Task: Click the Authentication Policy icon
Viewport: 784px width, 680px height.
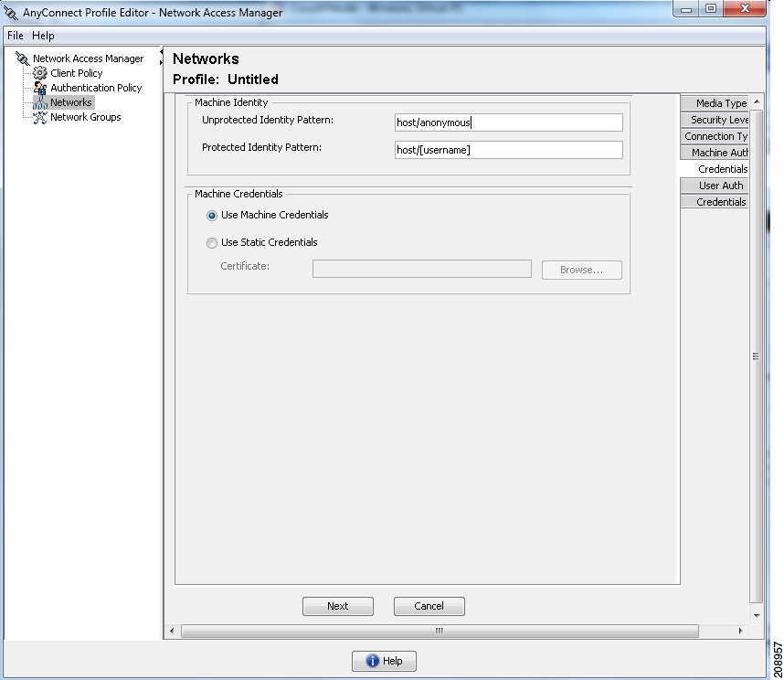Action: point(39,88)
